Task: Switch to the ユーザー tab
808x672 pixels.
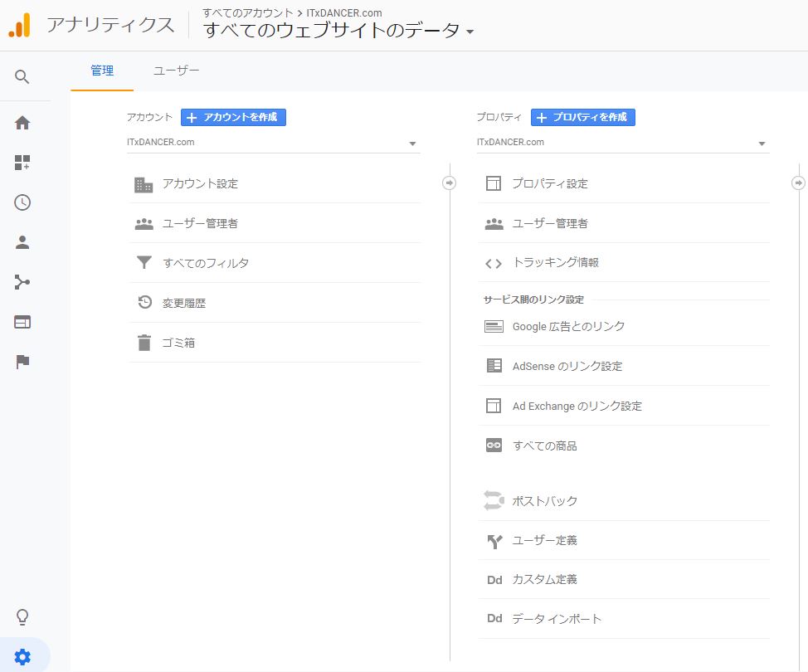Action: tap(176, 71)
